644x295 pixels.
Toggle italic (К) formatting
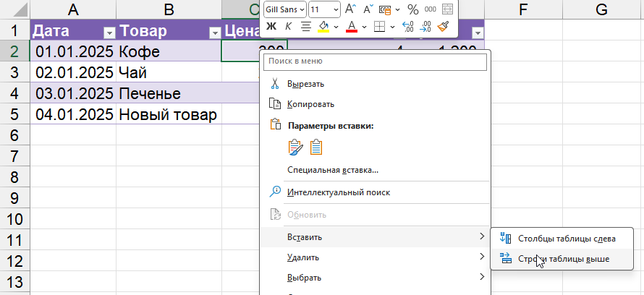pos(289,27)
